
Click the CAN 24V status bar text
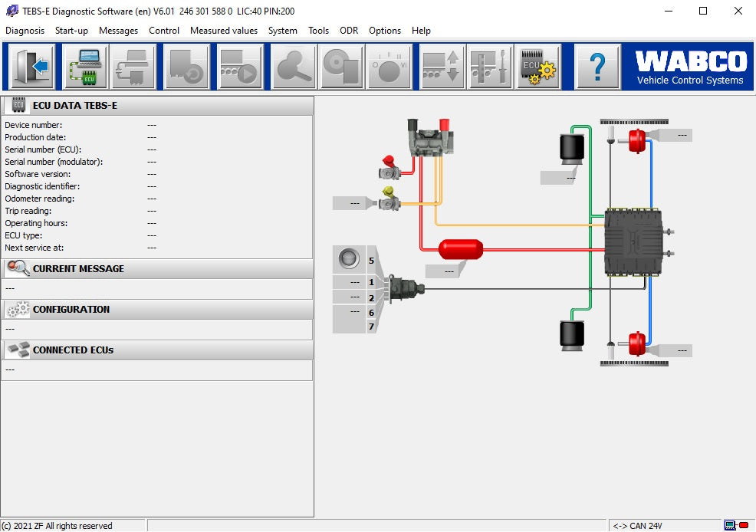point(637,526)
